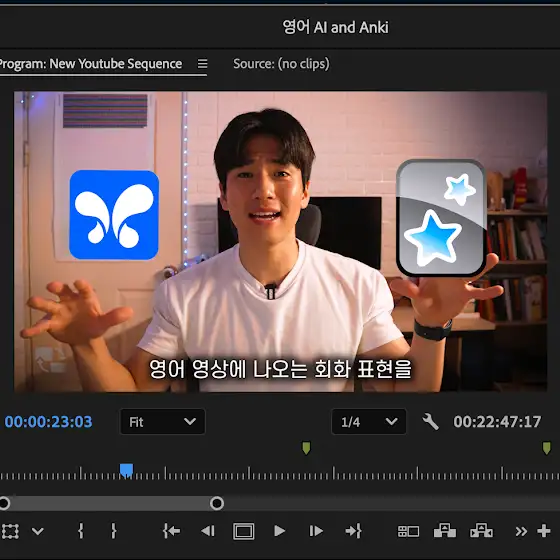
Task: Click the Mark In bracket icon
Action: pos(81,531)
